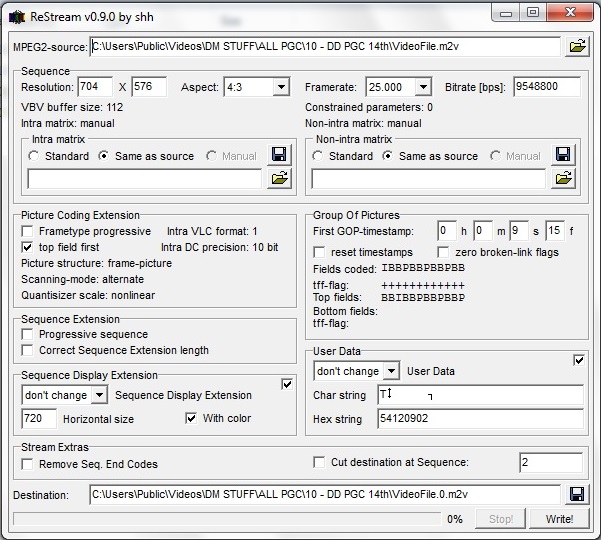Click the Write! button
The width and height of the screenshot is (601, 540).
click(x=559, y=519)
